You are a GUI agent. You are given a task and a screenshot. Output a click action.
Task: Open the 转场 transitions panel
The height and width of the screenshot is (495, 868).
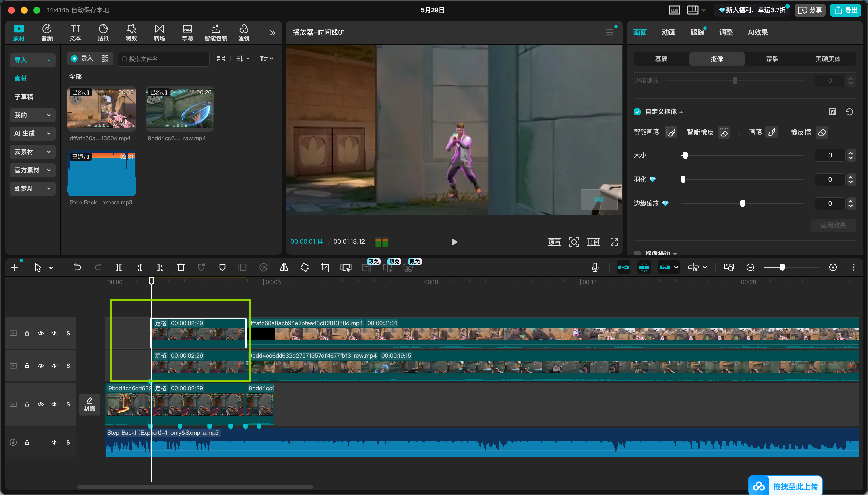(x=159, y=33)
